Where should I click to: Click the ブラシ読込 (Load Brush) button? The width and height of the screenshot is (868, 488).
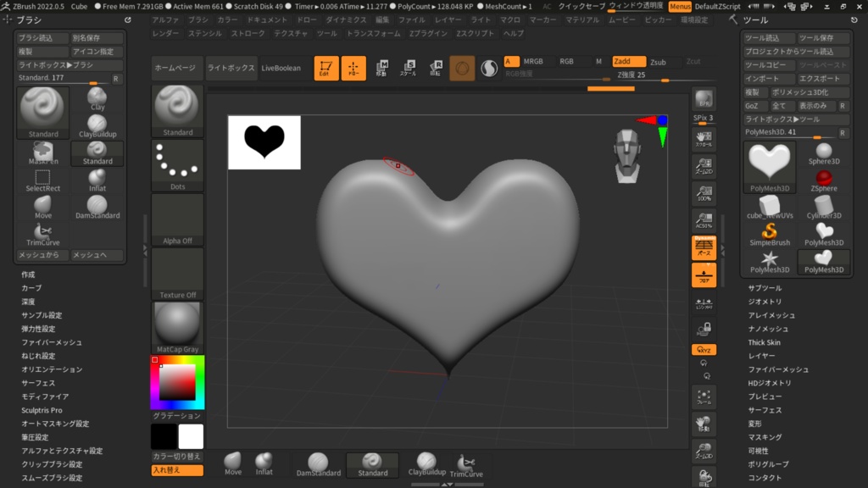(x=43, y=37)
